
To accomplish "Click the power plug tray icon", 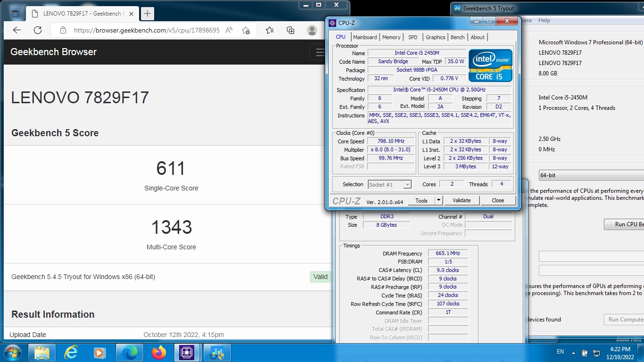I will pos(585,353).
